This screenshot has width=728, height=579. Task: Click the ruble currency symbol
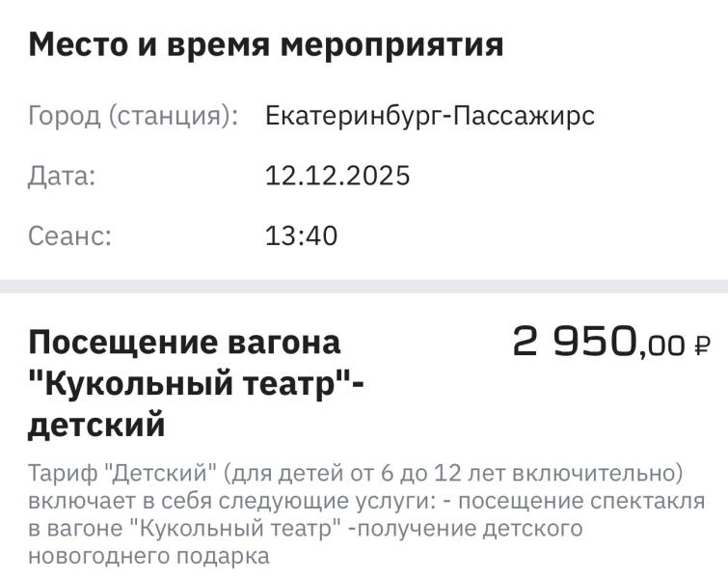[x=701, y=345]
